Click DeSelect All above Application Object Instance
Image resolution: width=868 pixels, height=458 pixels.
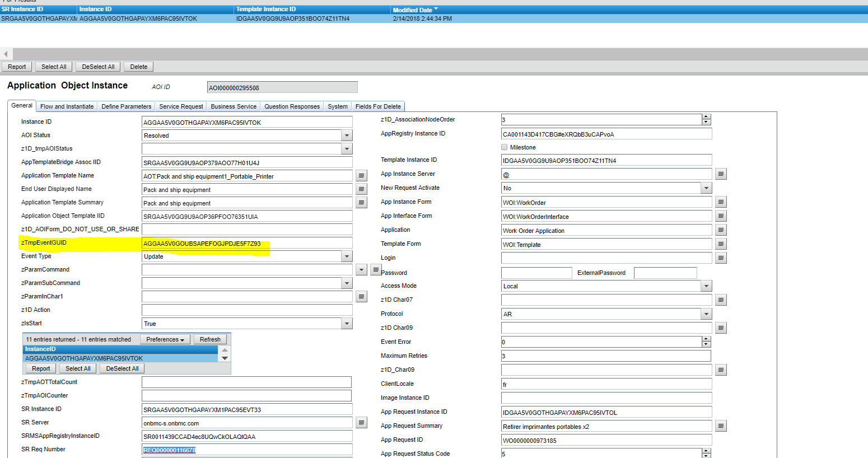(98, 67)
